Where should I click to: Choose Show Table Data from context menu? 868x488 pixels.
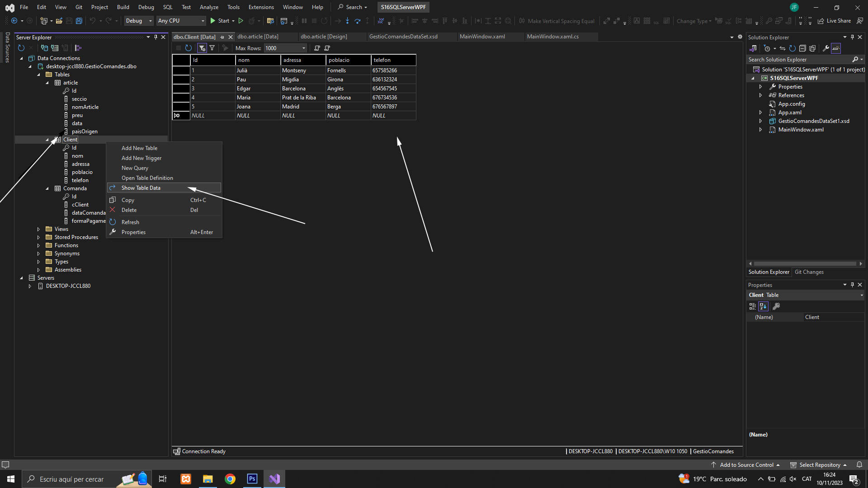[x=141, y=188]
